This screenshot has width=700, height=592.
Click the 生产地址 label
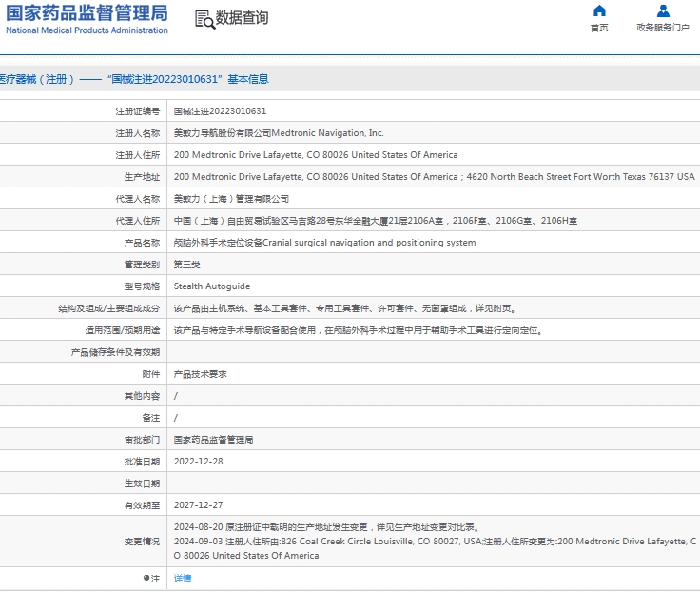coord(142,177)
